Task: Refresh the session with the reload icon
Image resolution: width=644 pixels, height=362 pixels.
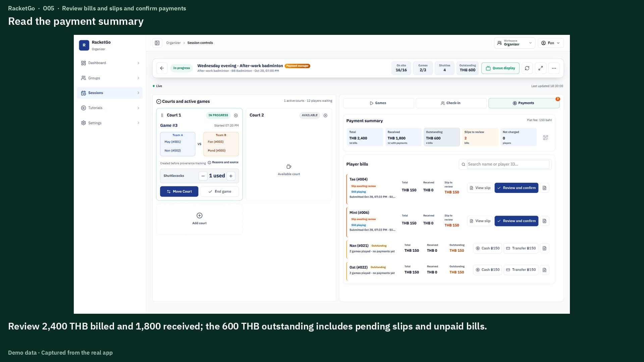Action: (x=527, y=68)
